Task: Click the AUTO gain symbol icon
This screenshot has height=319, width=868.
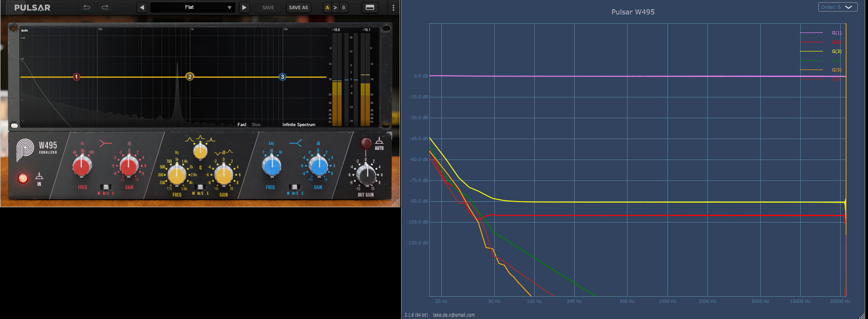Action: coord(379,140)
